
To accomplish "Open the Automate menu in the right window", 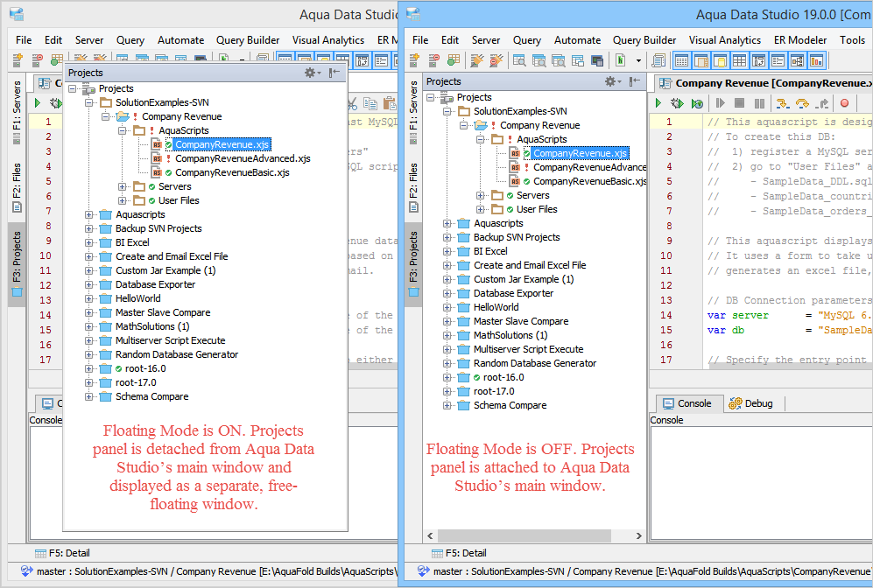I will [x=577, y=40].
